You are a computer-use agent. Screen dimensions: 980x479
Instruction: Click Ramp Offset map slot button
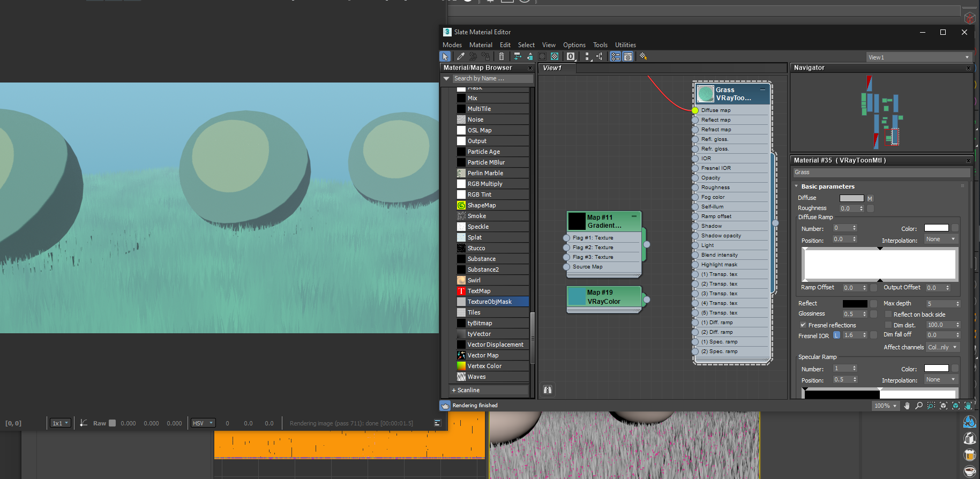coord(873,288)
